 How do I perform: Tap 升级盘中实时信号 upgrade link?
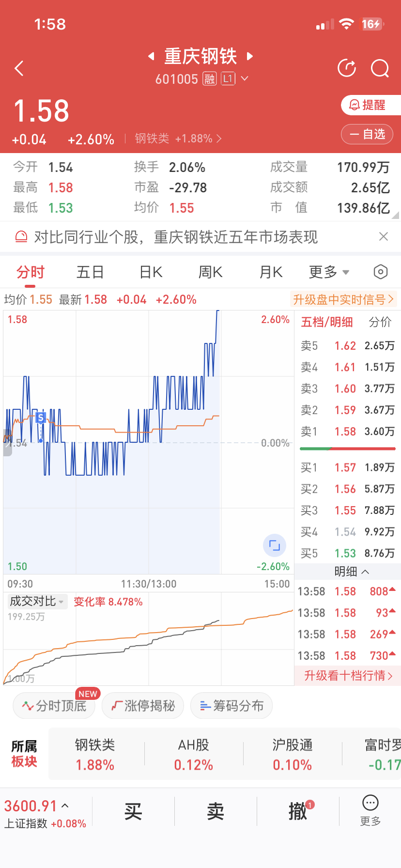pyautogui.click(x=343, y=299)
